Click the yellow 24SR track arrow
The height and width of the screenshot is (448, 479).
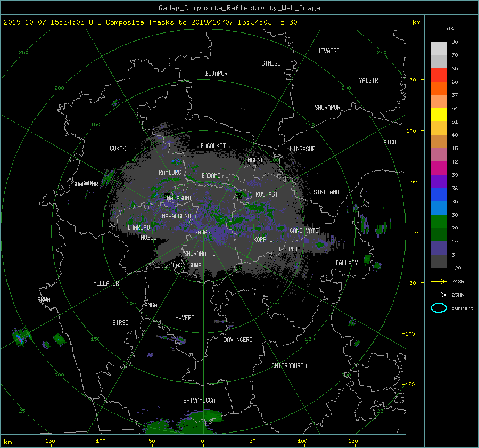pyautogui.click(x=439, y=281)
